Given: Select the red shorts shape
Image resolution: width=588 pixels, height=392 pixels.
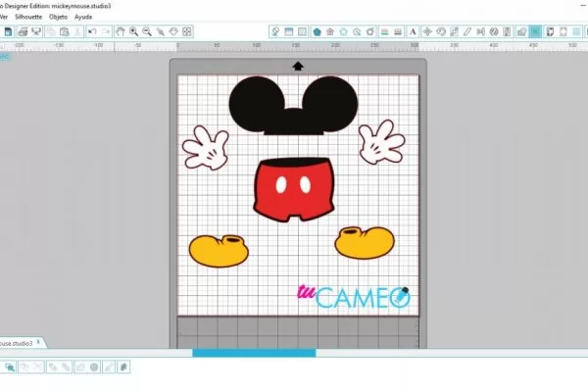Looking at the screenshot, I should click(294, 190).
